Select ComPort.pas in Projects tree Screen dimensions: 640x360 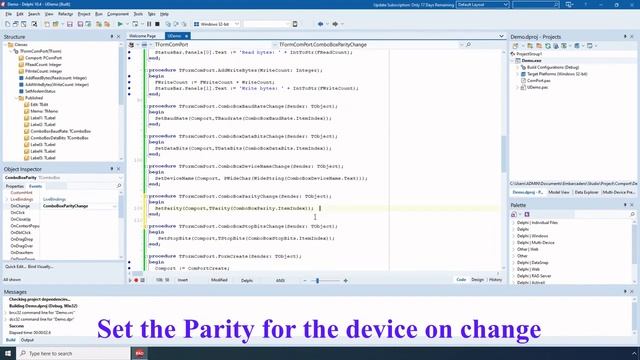click(538, 81)
